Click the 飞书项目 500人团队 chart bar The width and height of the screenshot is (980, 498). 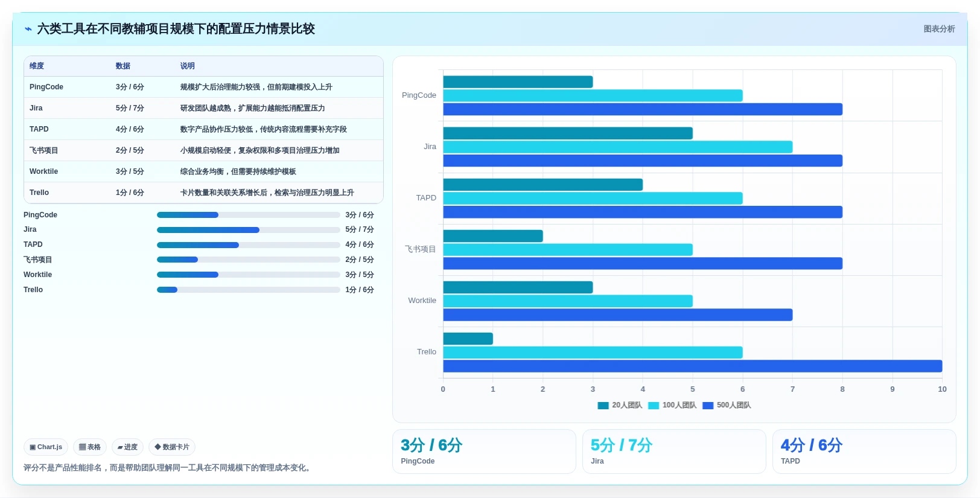(x=643, y=263)
